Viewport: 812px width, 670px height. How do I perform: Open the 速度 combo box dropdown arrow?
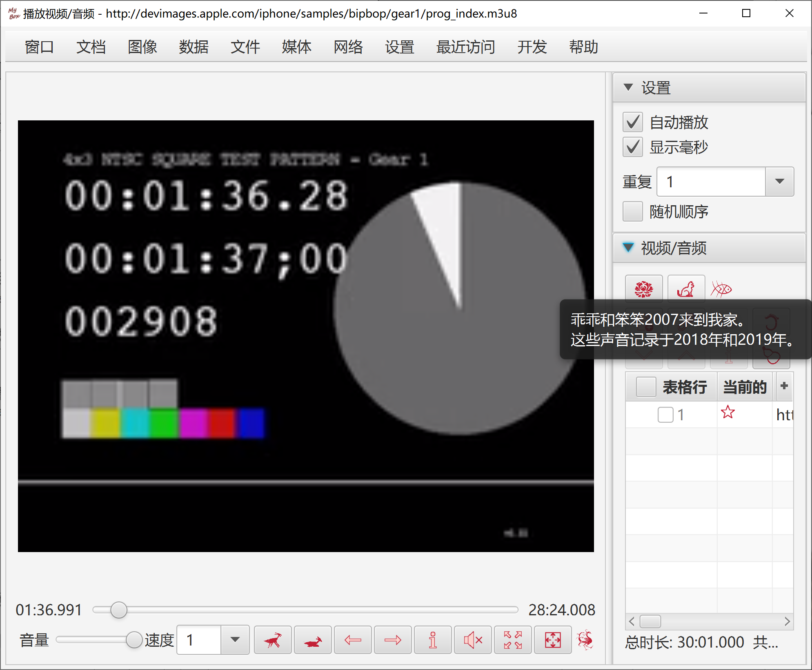(x=235, y=640)
